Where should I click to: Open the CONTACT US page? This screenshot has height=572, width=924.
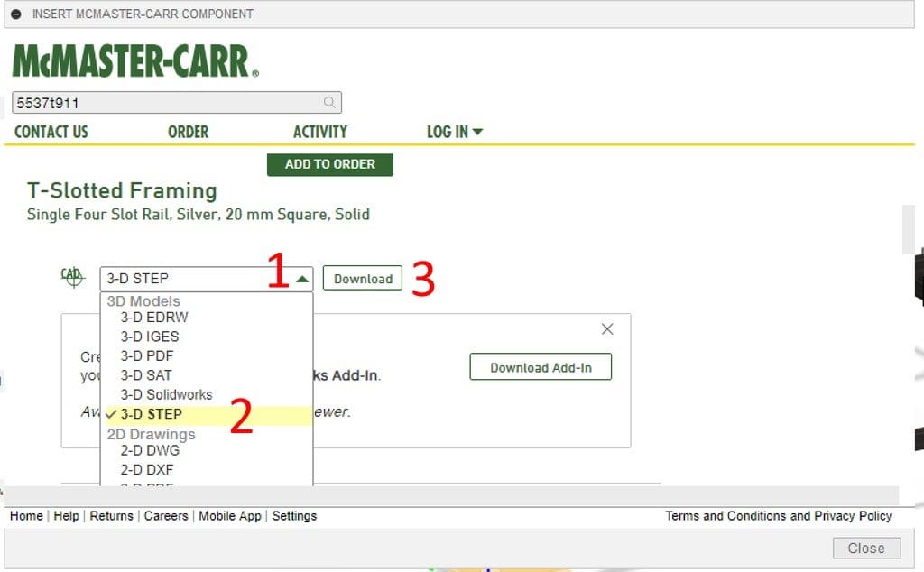coord(51,132)
